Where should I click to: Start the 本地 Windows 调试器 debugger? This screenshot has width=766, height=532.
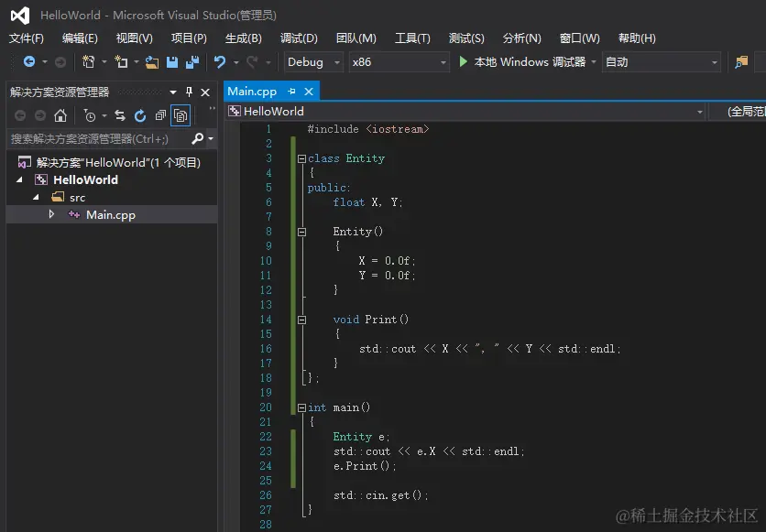(522, 62)
